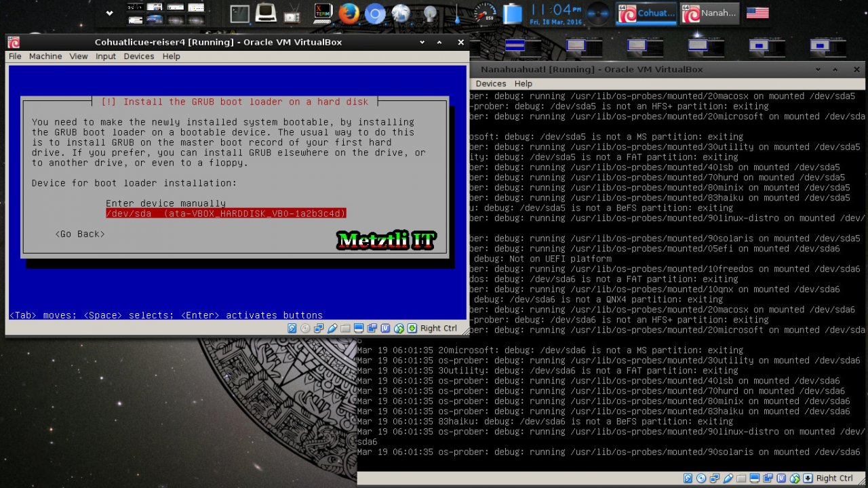Click log line 'debug: Not on UEFI platform'
868x488 pixels.
(542, 259)
